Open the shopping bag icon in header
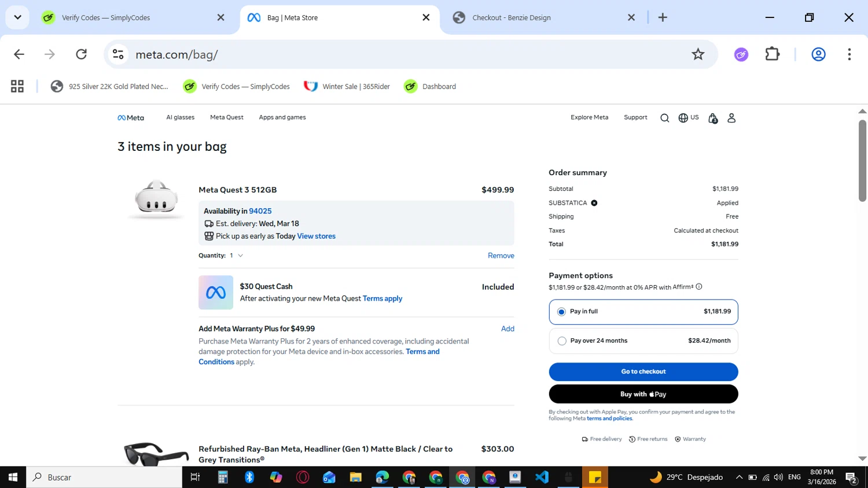Screen dimensions: 868x488 click(713, 118)
